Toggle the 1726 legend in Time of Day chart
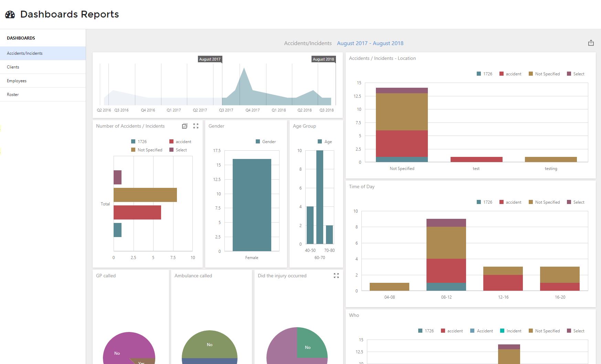The image size is (601, 364). pyautogui.click(x=484, y=202)
